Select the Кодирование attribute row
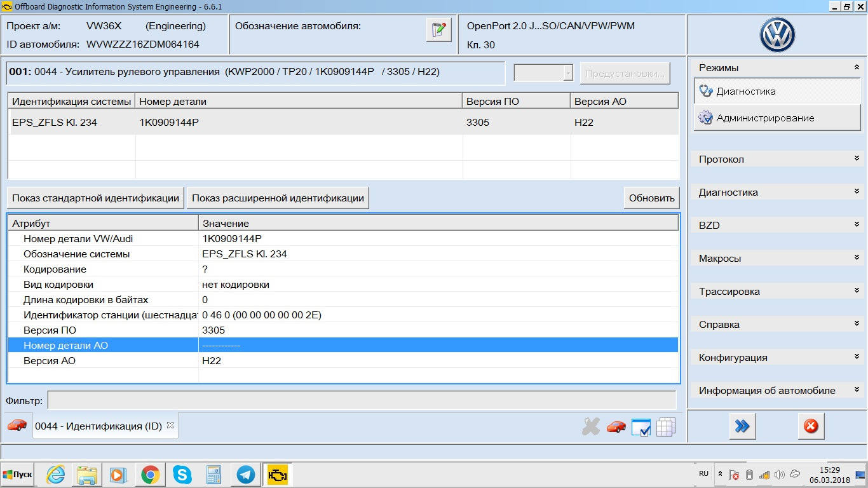The image size is (868, 488). (x=343, y=269)
